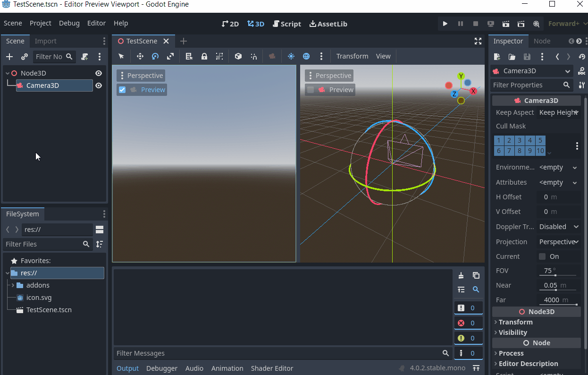Expand the Transform section of Node3D
Viewport: 588px width, 375px height.
513,322
